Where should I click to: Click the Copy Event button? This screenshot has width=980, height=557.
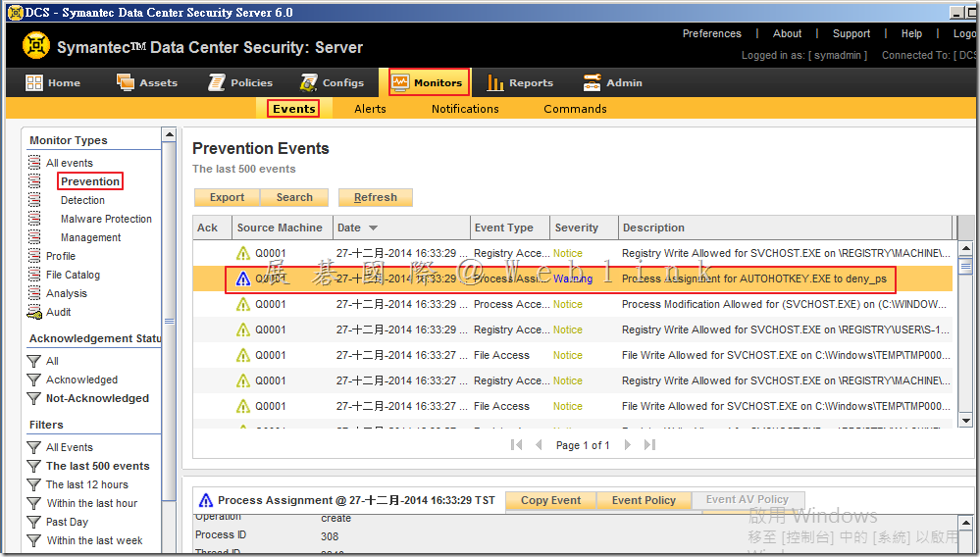click(550, 500)
